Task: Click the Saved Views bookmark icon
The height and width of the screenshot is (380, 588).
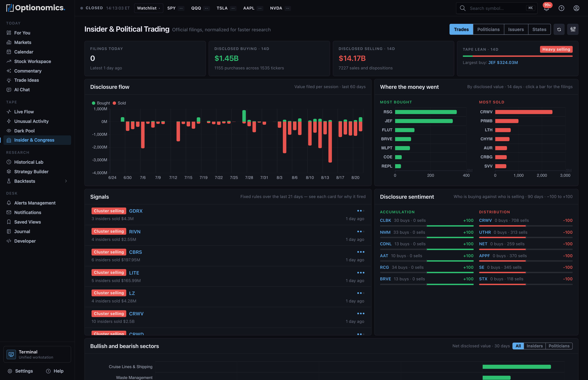Action: [x=9, y=222]
